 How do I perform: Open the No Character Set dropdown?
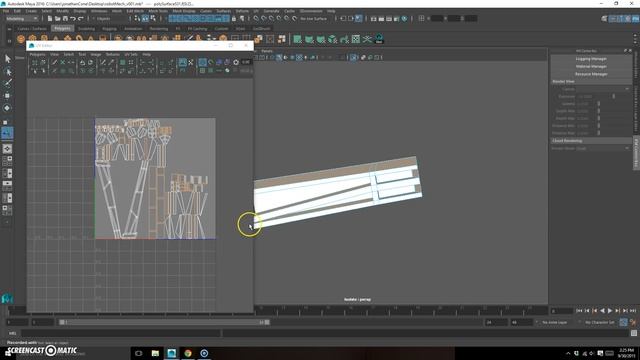click(x=600, y=322)
